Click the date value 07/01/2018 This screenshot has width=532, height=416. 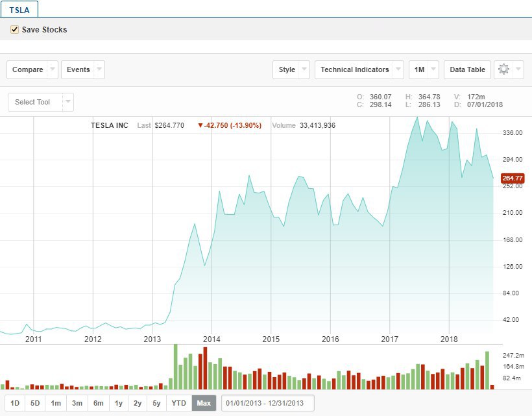(485, 104)
